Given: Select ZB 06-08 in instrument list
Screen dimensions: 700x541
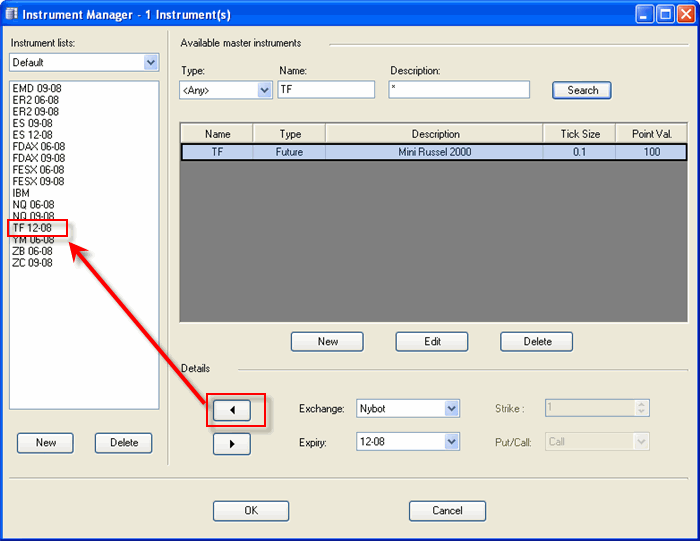Looking at the screenshot, I should [32, 251].
